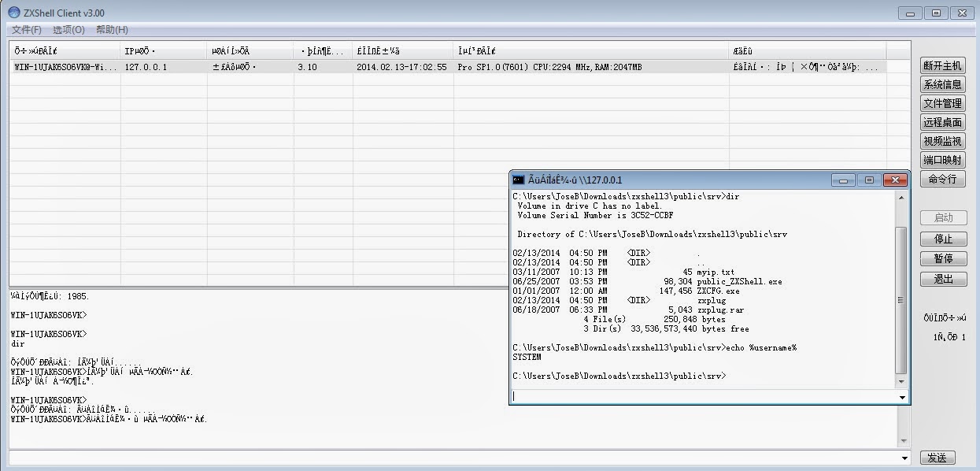Open the dropdown in the 127.0.0.1 console input

901,397
